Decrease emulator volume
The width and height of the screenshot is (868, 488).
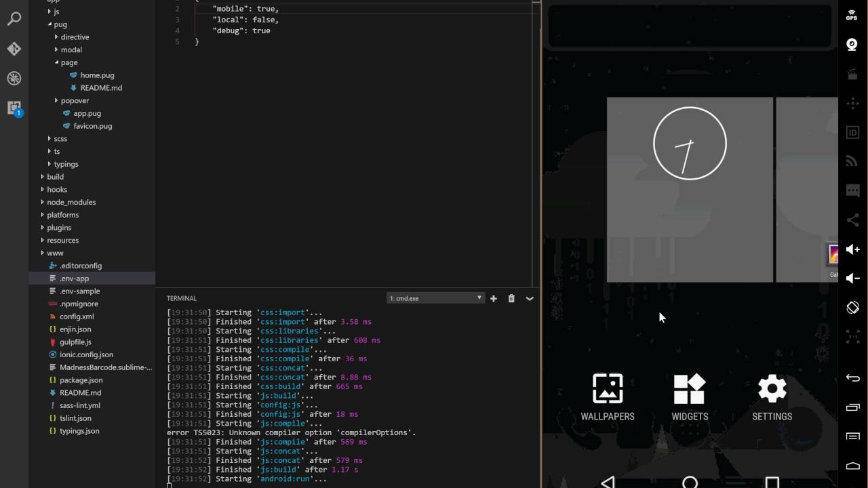853,278
